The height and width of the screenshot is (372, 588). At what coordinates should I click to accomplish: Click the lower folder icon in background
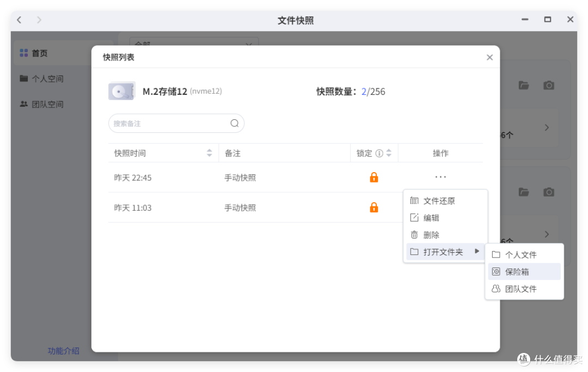524,192
